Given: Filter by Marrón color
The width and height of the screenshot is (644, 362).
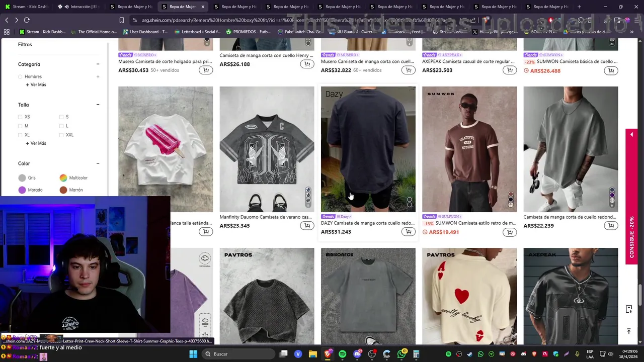Looking at the screenshot, I should (71, 190).
